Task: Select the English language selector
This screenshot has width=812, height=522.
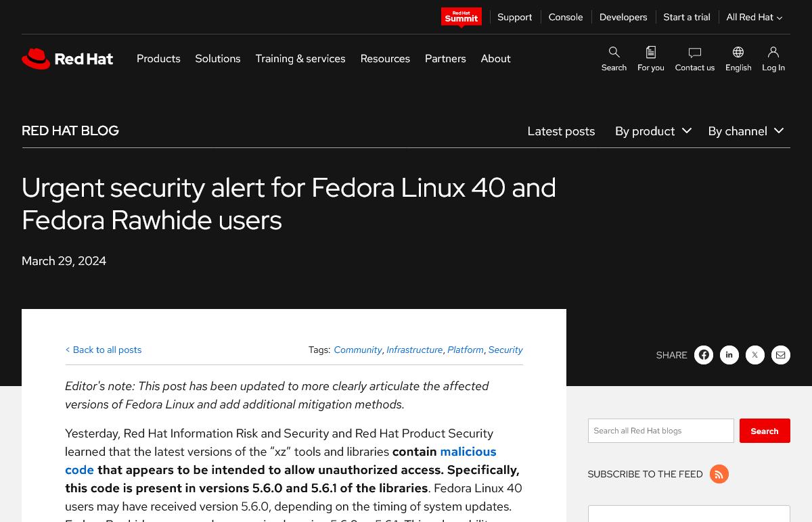Action: tap(738, 59)
